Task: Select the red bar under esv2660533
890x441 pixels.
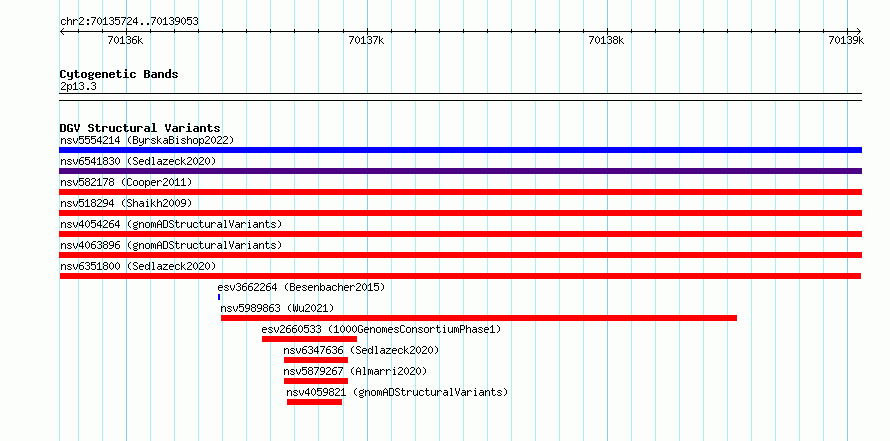Action: click(x=309, y=339)
